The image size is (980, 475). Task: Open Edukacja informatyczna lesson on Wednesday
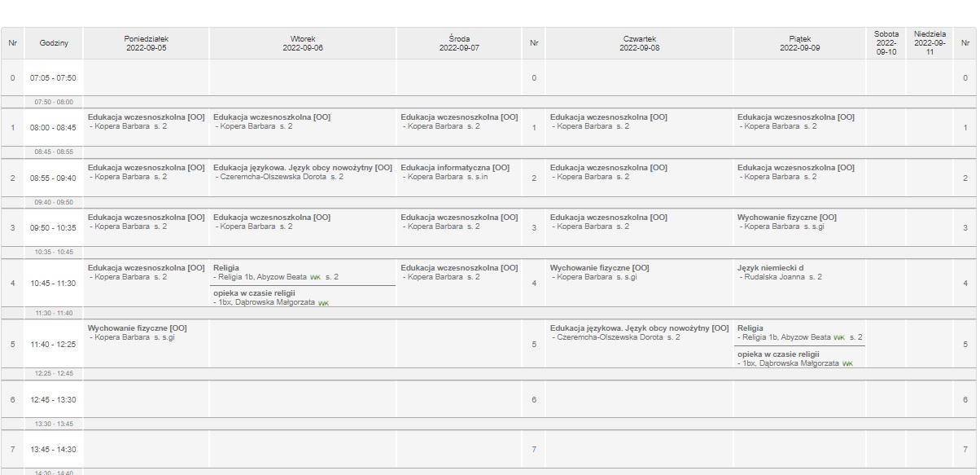point(455,168)
